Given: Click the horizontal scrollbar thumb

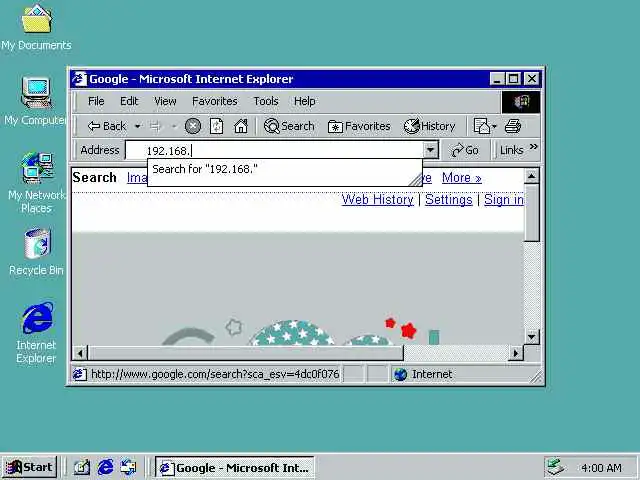Looking at the screenshot, I should pos(246,353).
